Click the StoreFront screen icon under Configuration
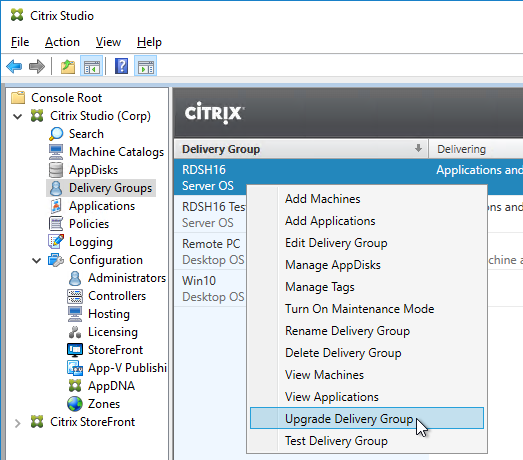Viewport: 523px width, 460px height. 75,350
